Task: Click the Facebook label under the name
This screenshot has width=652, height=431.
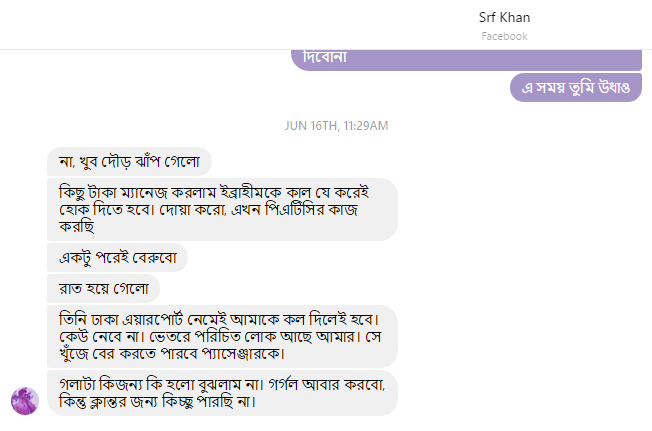Action: click(x=504, y=36)
